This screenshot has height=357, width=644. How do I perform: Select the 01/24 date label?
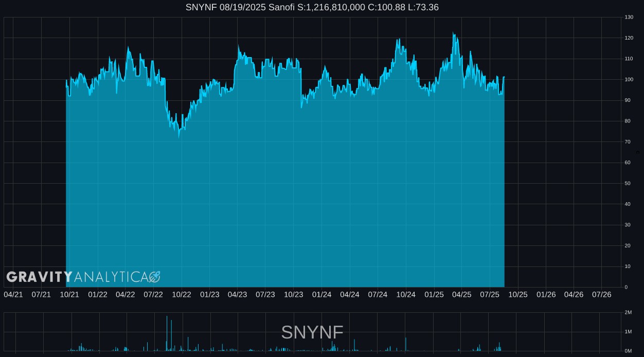tap(322, 294)
